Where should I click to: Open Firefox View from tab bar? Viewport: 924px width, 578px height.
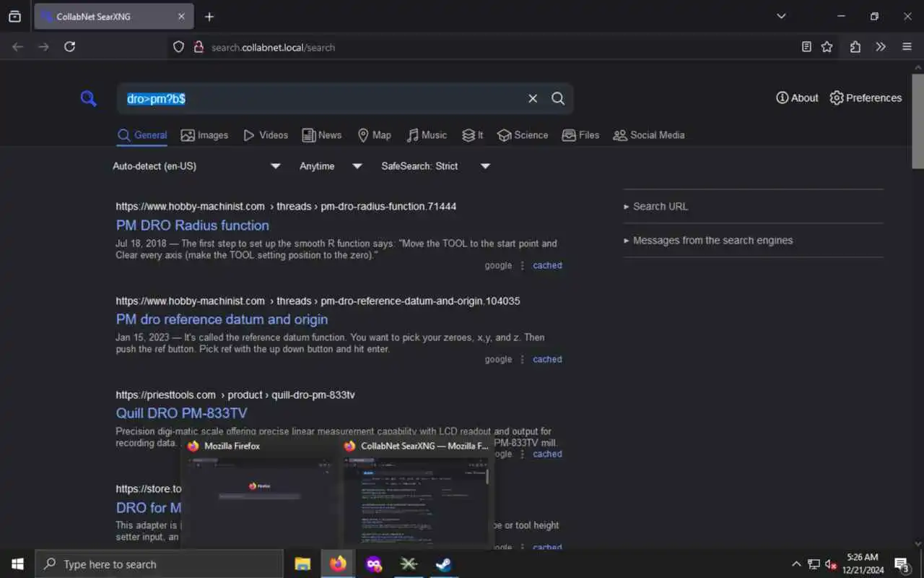[x=14, y=17]
